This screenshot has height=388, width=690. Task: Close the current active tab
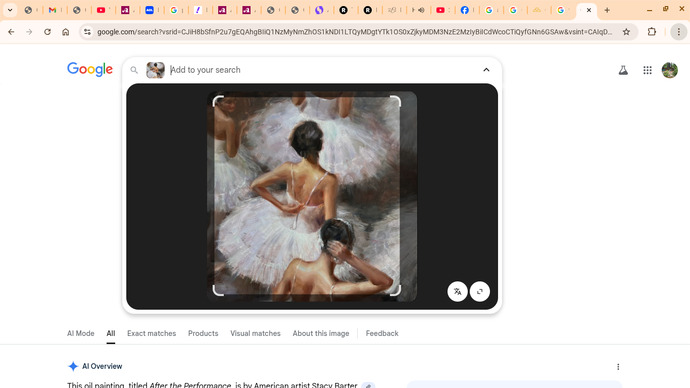click(589, 10)
